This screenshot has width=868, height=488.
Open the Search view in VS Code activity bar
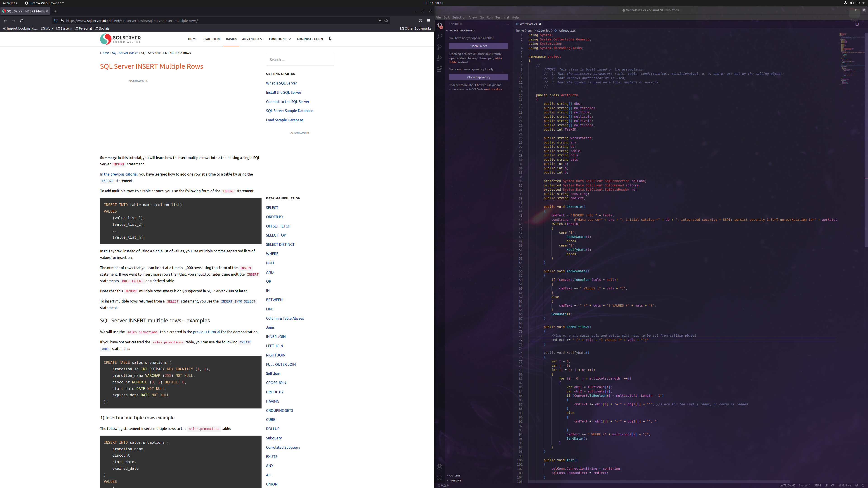[x=439, y=36]
